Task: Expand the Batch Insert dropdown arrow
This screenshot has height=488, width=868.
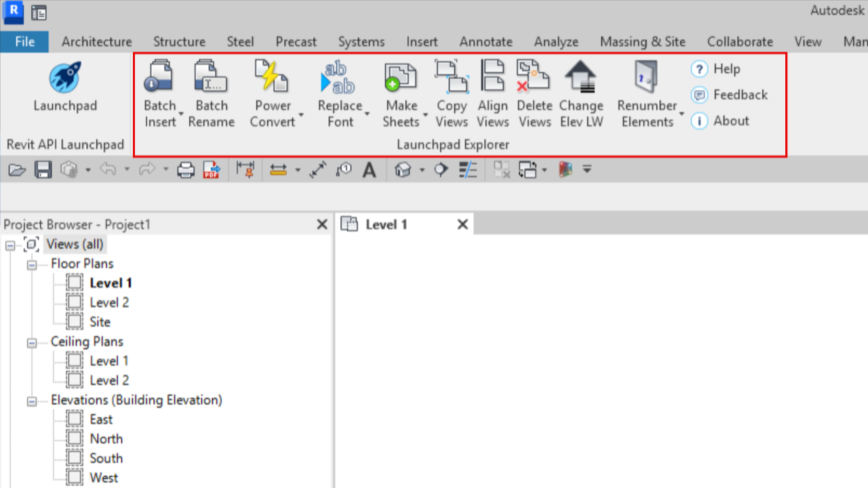Action: tap(182, 114)
